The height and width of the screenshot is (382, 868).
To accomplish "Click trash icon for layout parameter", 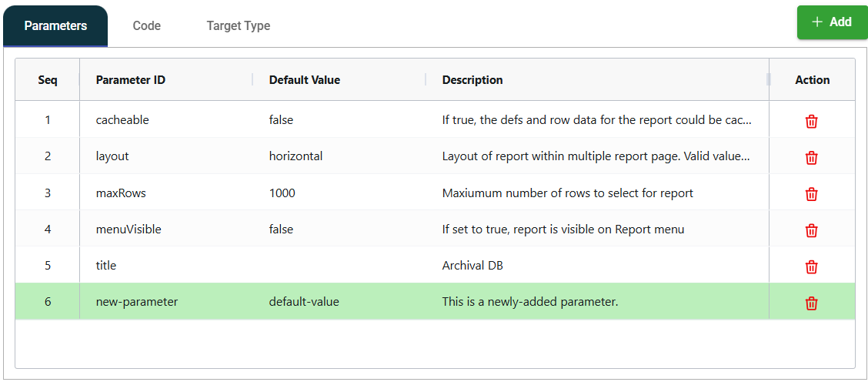I will (x=811, y=158).
